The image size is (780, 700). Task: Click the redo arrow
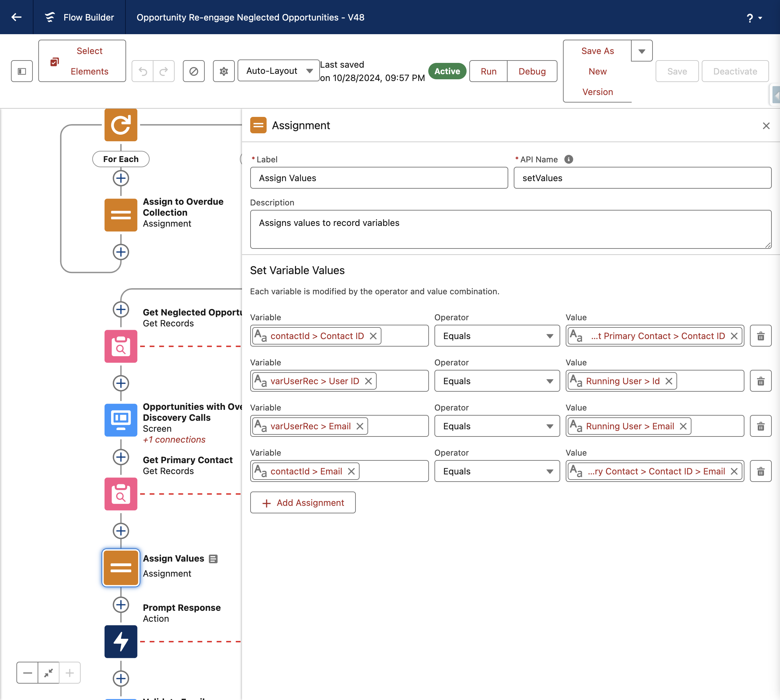coord(164,71)
